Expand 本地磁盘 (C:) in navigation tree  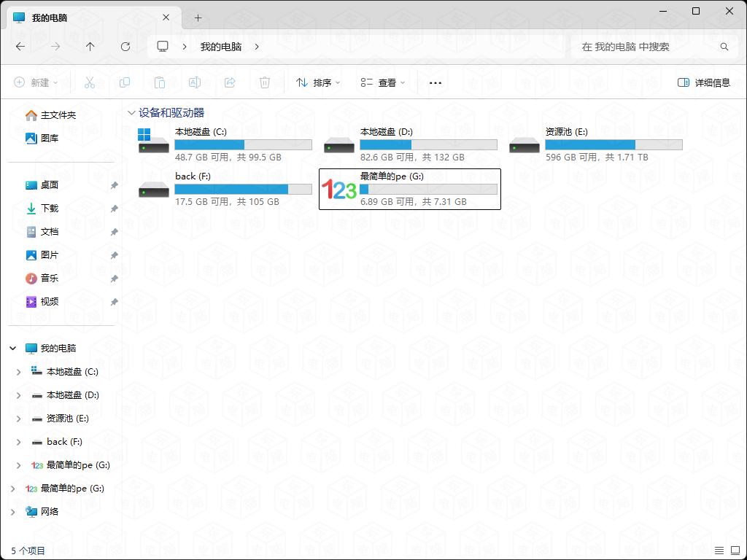[x=19, y=372]
